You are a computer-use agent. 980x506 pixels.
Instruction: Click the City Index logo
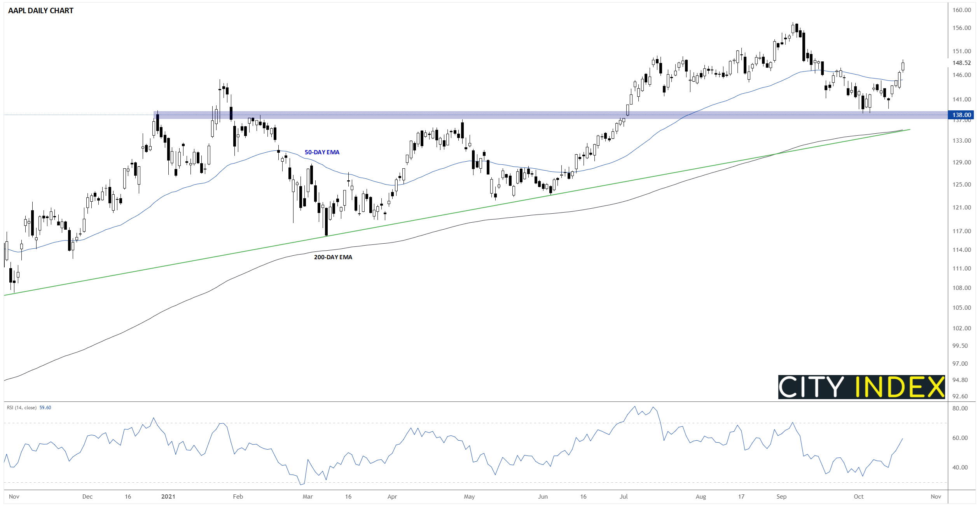(x=861, y=387)
